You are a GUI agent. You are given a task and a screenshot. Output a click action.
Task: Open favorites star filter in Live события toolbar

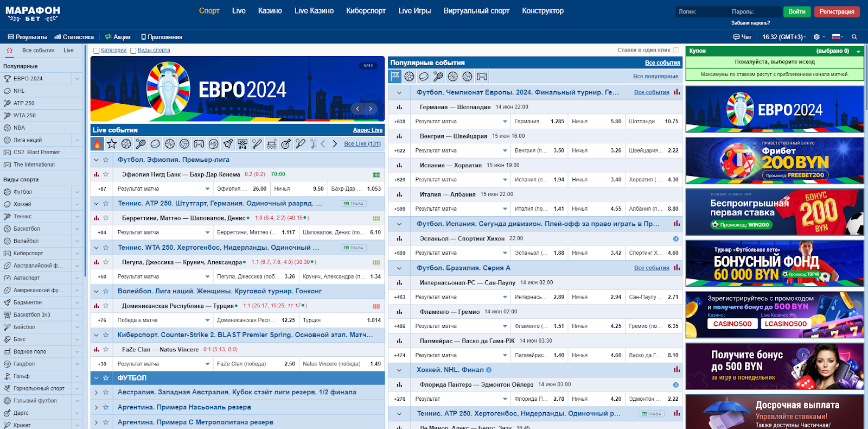pos(112,144)
